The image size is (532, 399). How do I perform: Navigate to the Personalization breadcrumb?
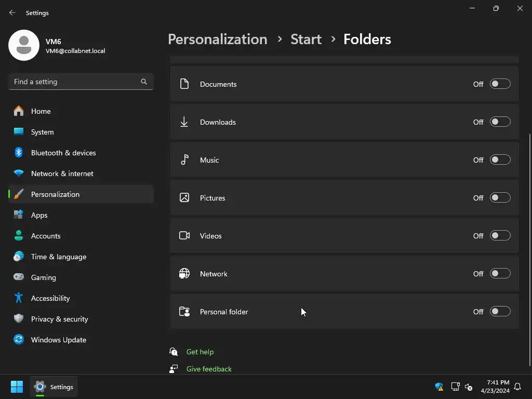pyautogui.click(x=217, y=39)
